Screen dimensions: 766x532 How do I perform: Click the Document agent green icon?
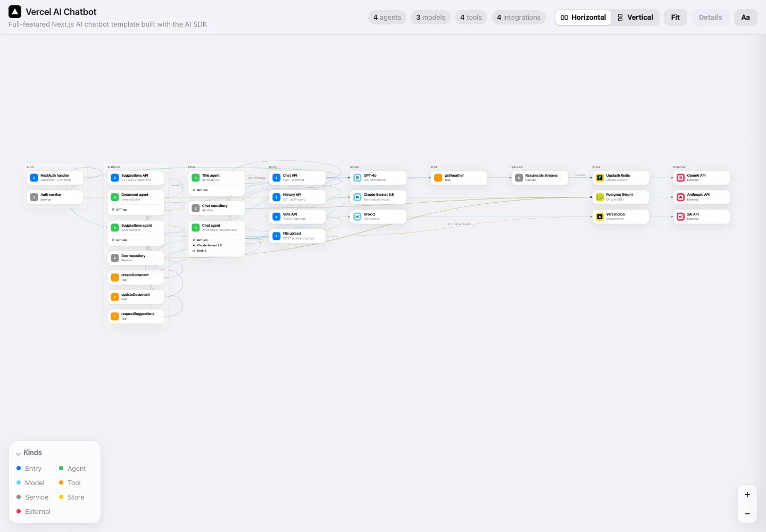tap(115, 197)
